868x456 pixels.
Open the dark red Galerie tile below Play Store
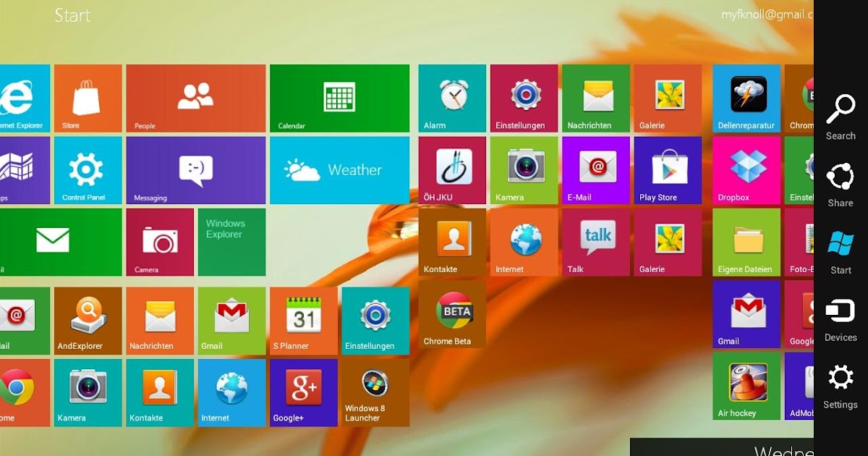click(668, 242)
